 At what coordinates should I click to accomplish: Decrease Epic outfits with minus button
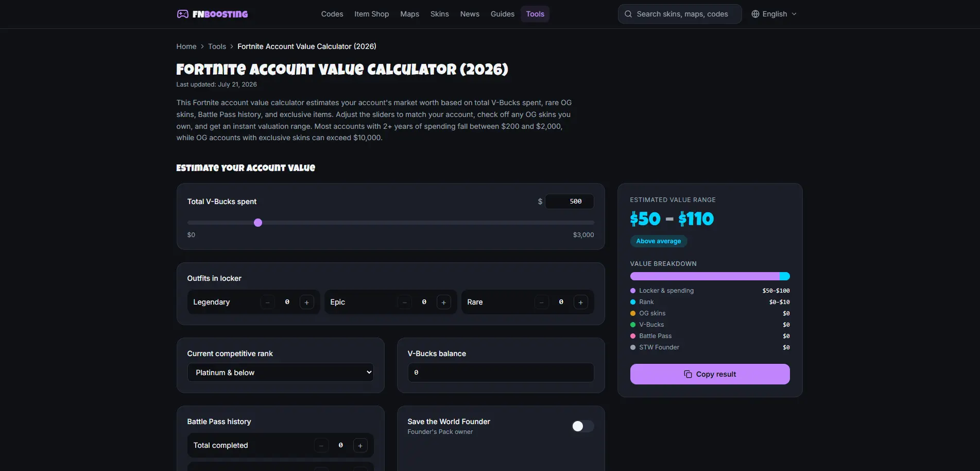click(x=405, y=302)
